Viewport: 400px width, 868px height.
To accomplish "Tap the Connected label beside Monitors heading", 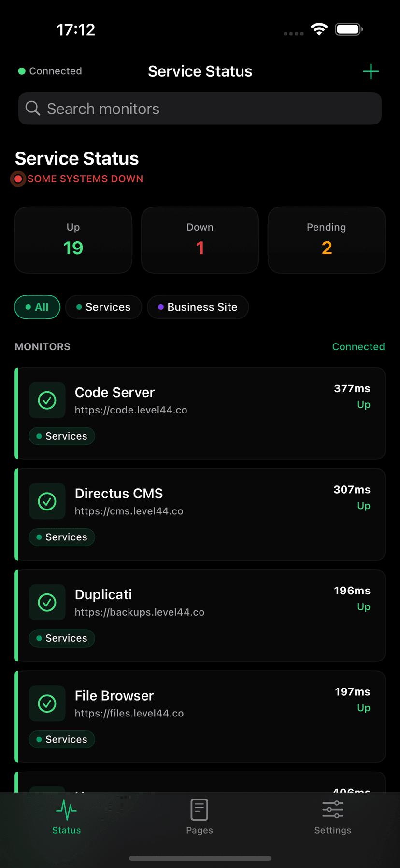I will coord(358,347).
